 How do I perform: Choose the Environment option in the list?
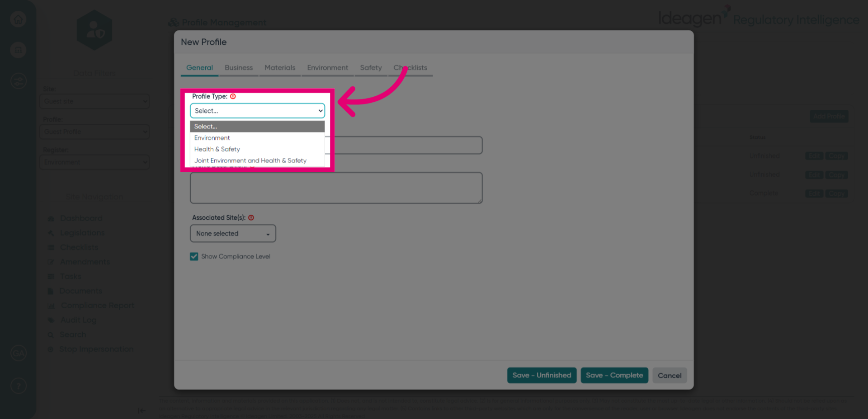(x=257, y=138)
